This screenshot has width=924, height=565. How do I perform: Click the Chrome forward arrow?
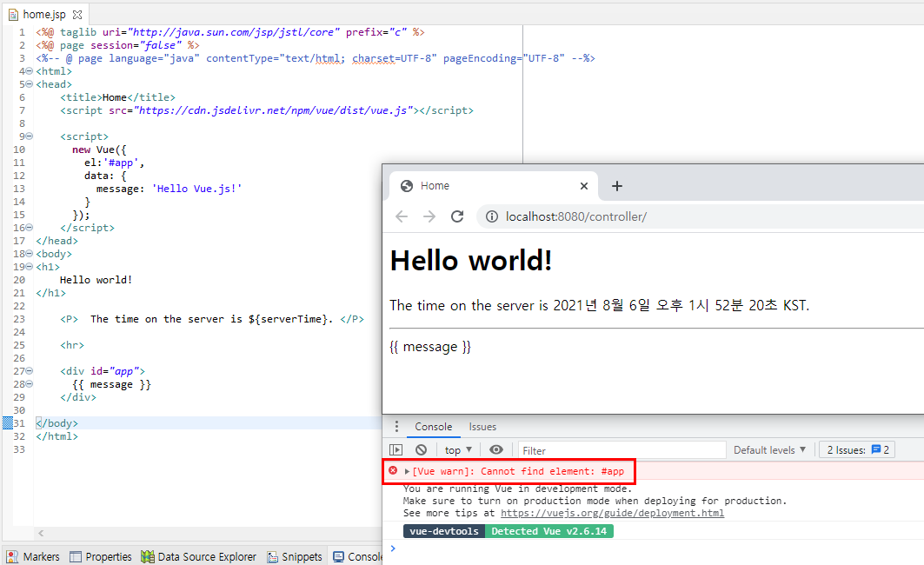(x=429, y=216)
